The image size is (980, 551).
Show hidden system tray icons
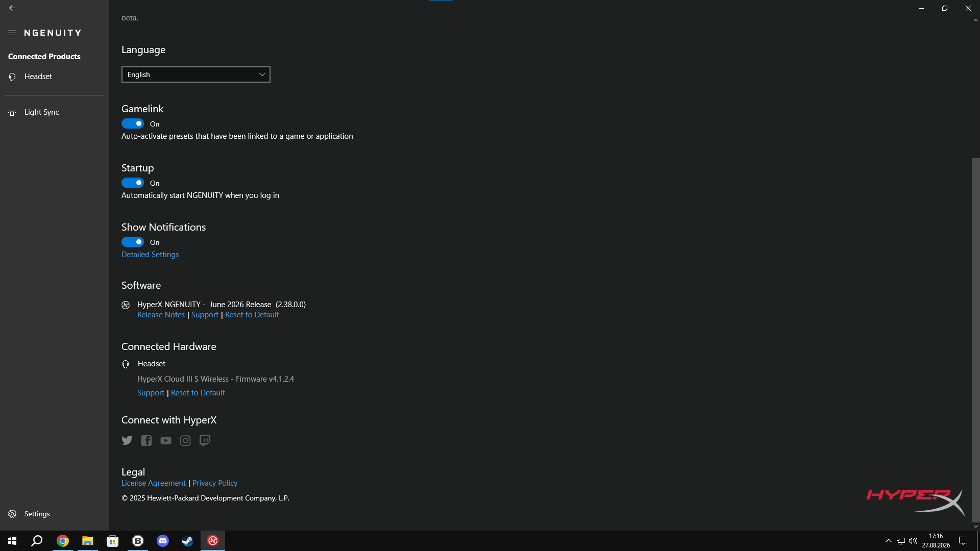[888, 541]
